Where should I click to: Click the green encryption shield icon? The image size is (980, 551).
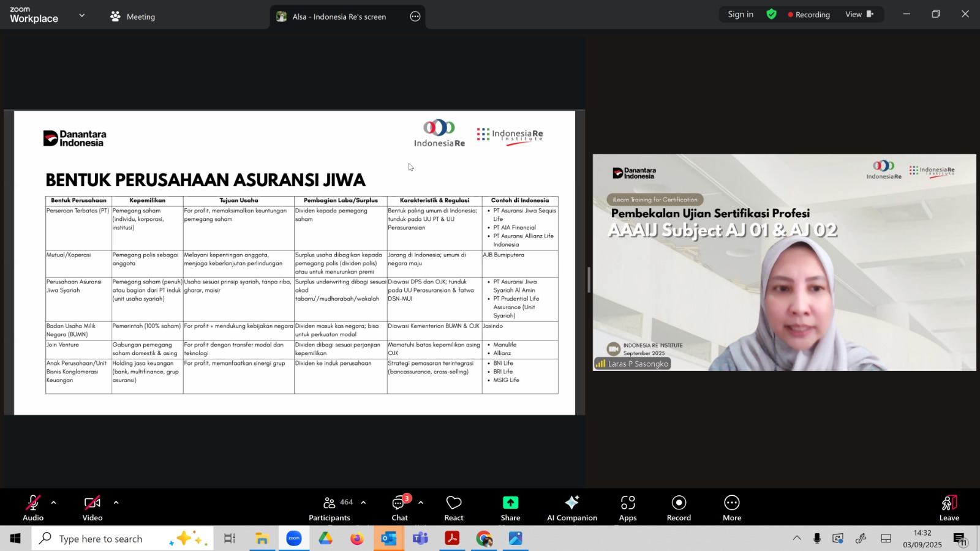(x=771, y=14)
